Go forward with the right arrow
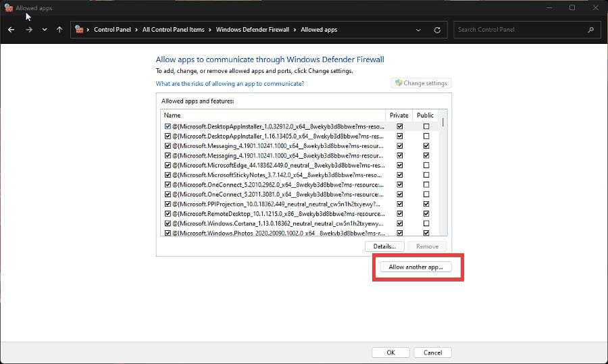608x364 pixels. [29, 30]
